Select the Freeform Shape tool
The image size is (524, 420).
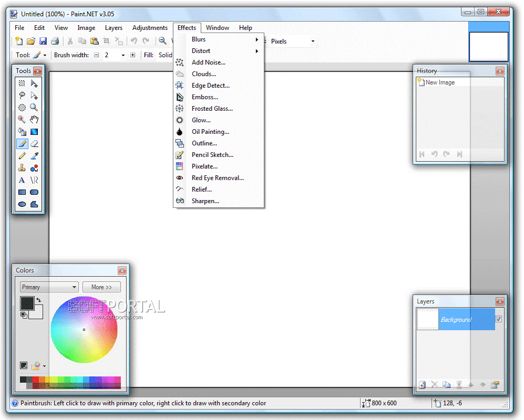(x=34, y=204)
